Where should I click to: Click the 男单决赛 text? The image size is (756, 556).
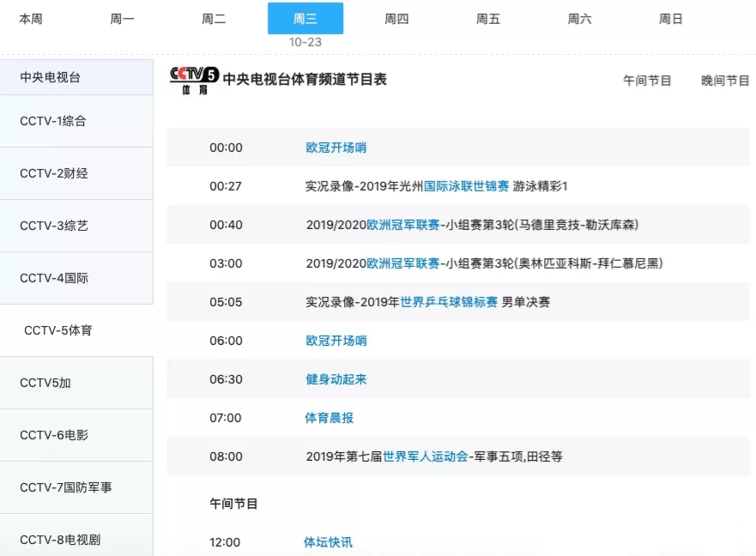pyautogui.click(x=526, y=302)
